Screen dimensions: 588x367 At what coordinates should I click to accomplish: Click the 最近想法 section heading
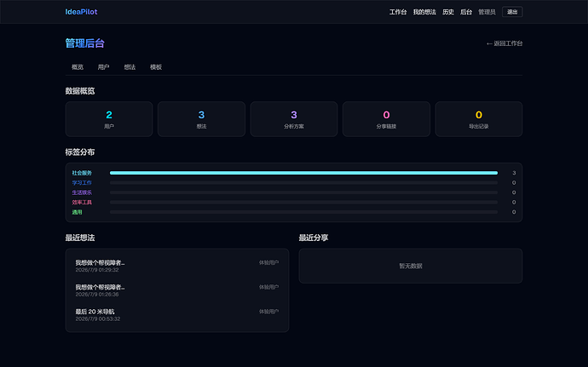(80, 238)
